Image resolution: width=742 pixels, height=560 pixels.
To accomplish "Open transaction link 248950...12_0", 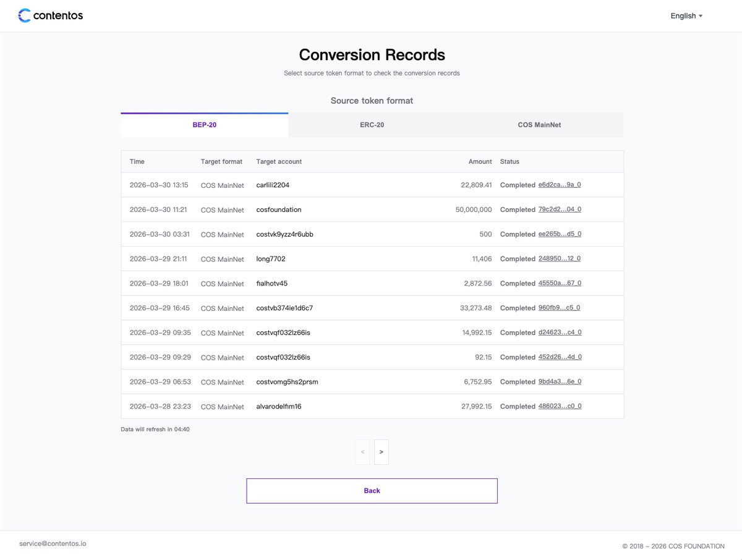I will pyautogui.click(x=560, y=258).
